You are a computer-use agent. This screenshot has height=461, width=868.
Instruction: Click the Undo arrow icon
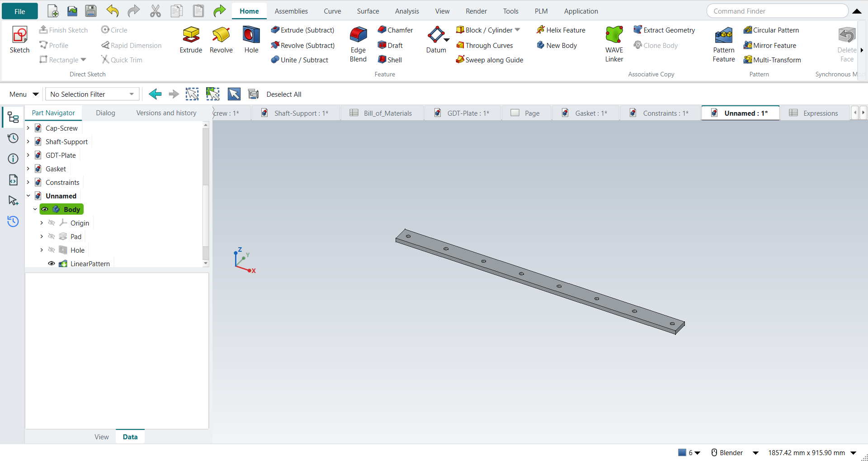click(113, 11)
